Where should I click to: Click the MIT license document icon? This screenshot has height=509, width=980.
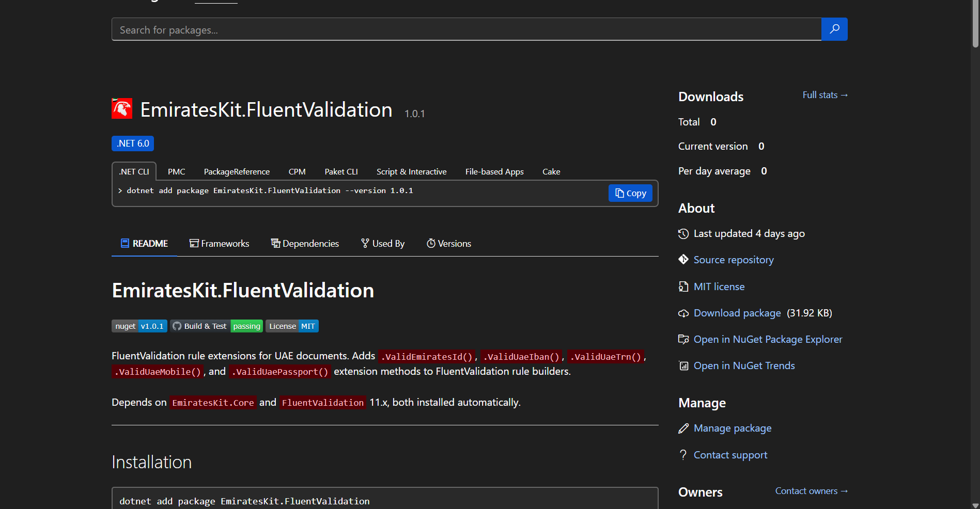(683, 287)
